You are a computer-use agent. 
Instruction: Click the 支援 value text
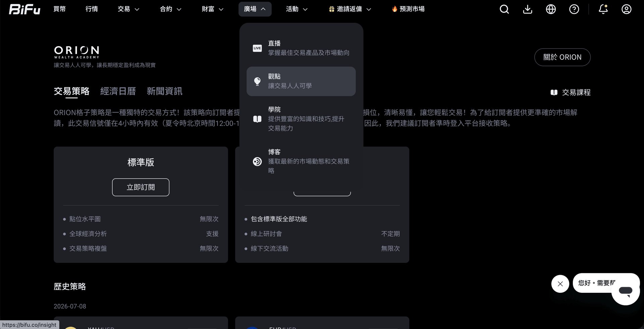212,234
